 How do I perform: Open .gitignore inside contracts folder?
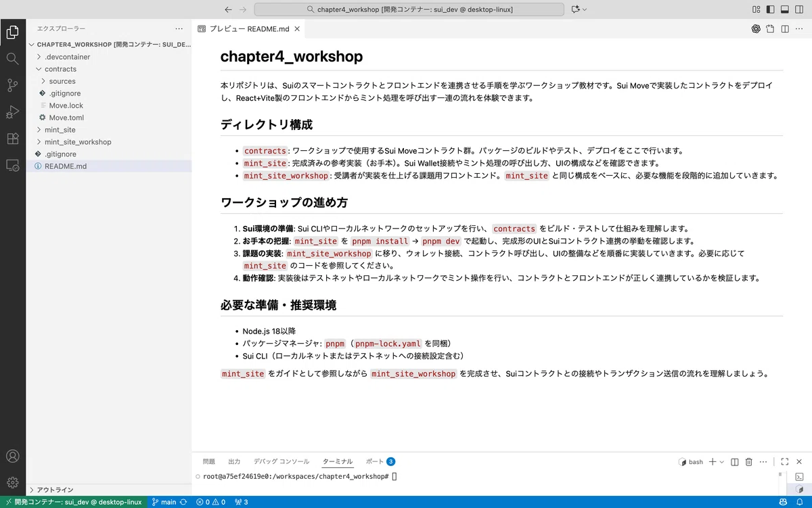point(109,93)
